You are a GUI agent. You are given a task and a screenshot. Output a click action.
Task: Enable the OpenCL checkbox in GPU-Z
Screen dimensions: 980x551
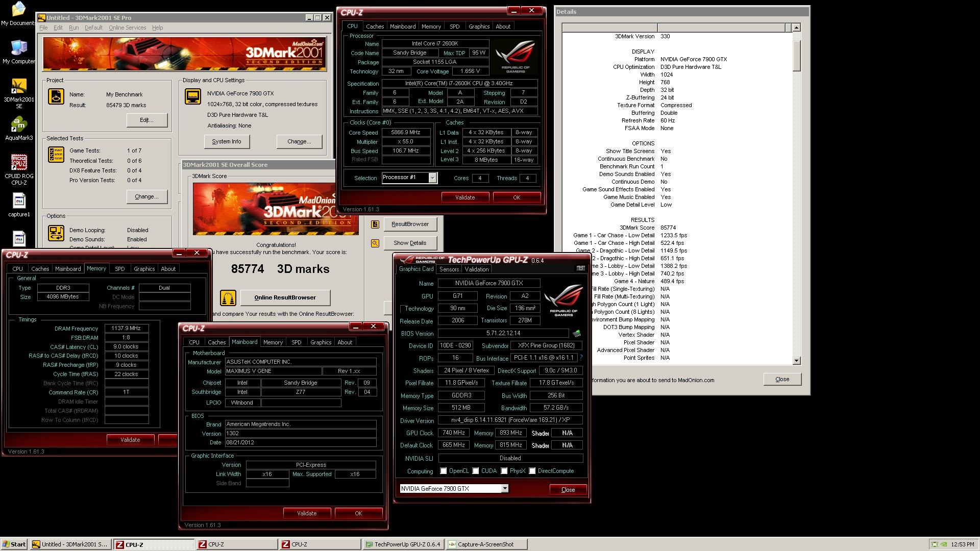(x=444, y=471)
